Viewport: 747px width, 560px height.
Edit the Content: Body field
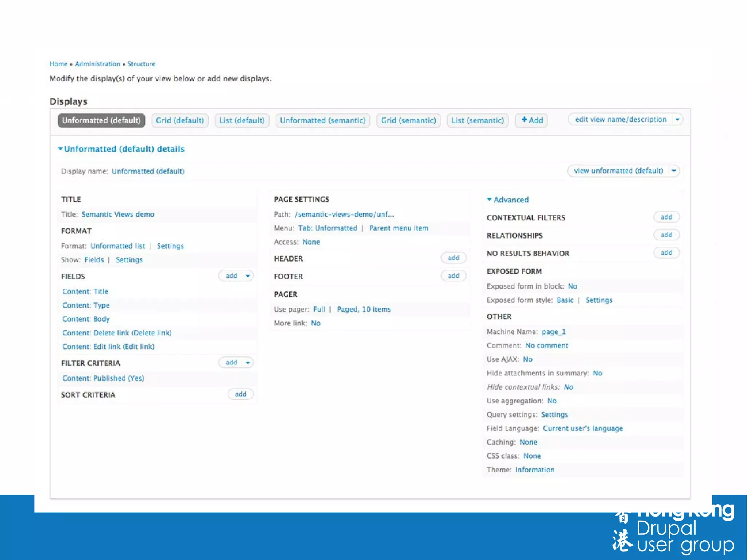pos(86,319)
